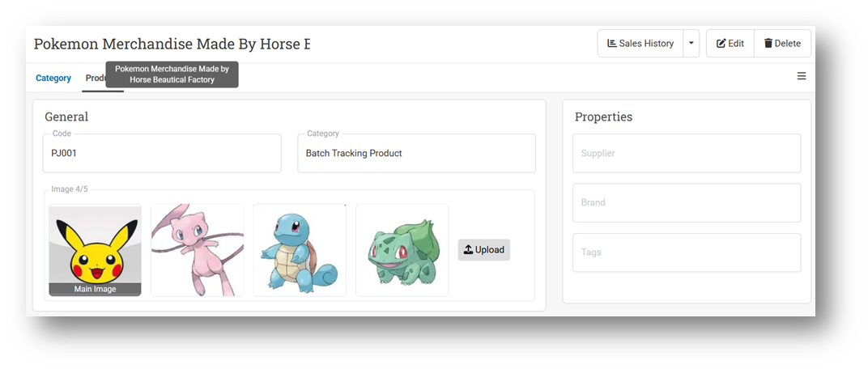Select the Bulbasaur image thumbnail

[402, 250]
